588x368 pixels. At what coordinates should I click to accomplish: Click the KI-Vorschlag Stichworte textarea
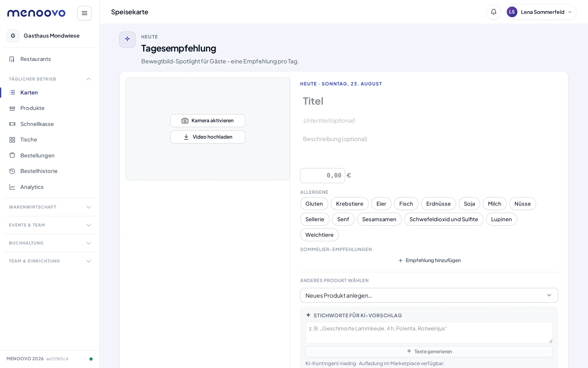click(429, 332)
